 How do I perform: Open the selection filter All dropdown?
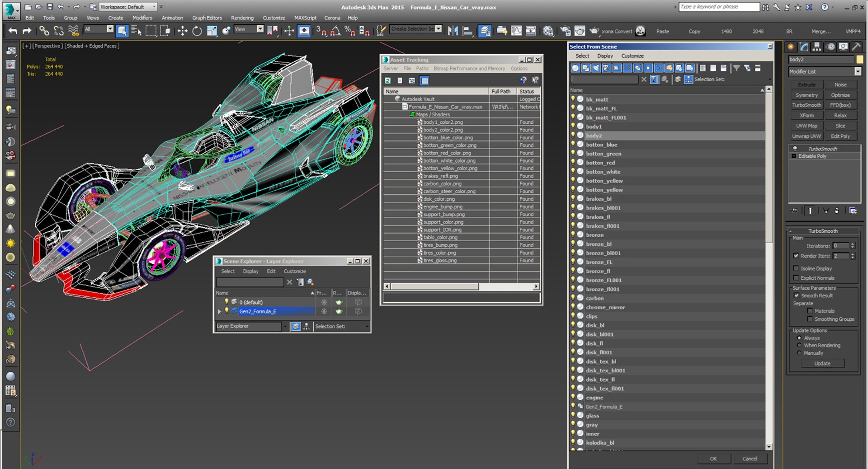click(x=110, y=29)
